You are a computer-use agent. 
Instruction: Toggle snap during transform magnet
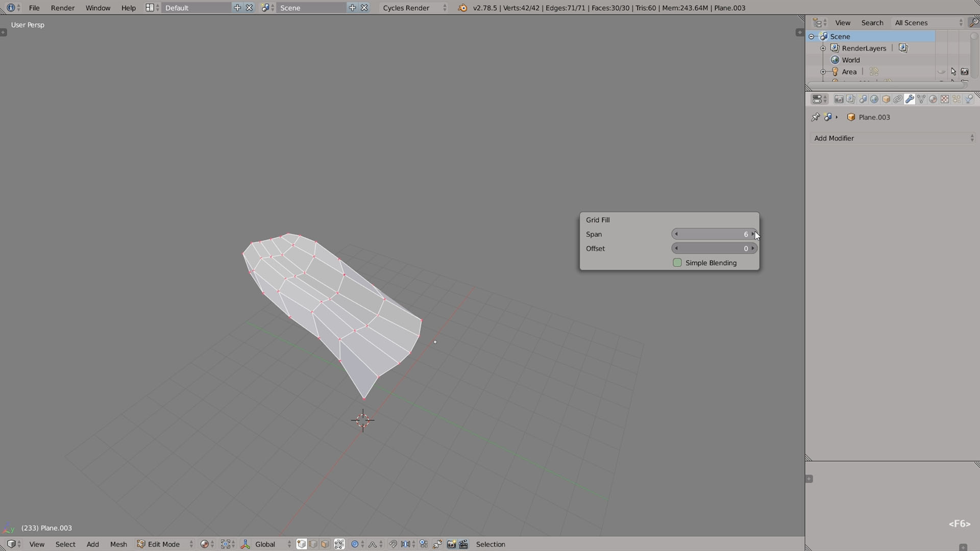pyautogui.click(x=393, y=544)
